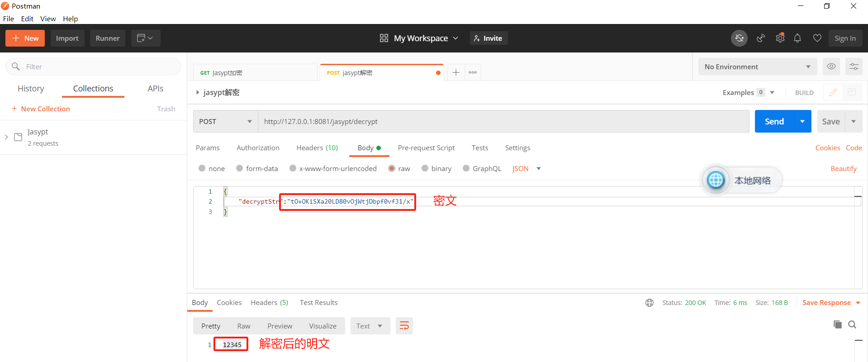Open the response Headers (5) tab
The width and height of the screenshot is (868, 362).
pos(269,303)
